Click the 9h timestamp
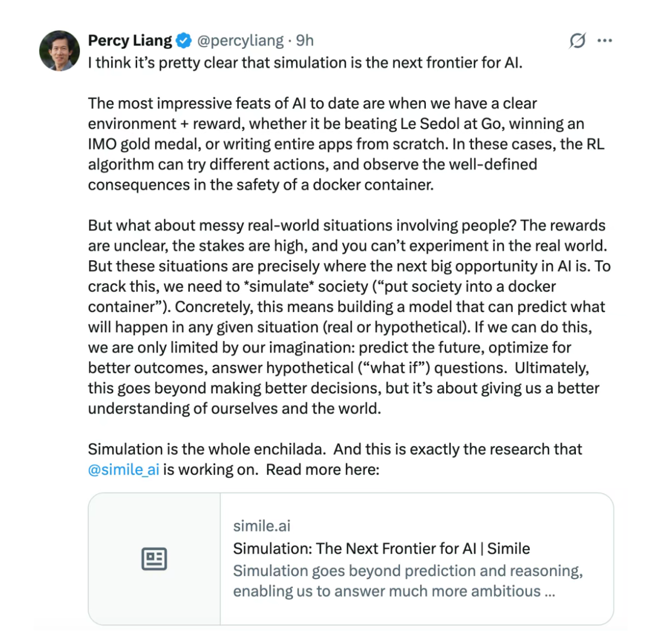672x643 pixels. pos(305,41)
